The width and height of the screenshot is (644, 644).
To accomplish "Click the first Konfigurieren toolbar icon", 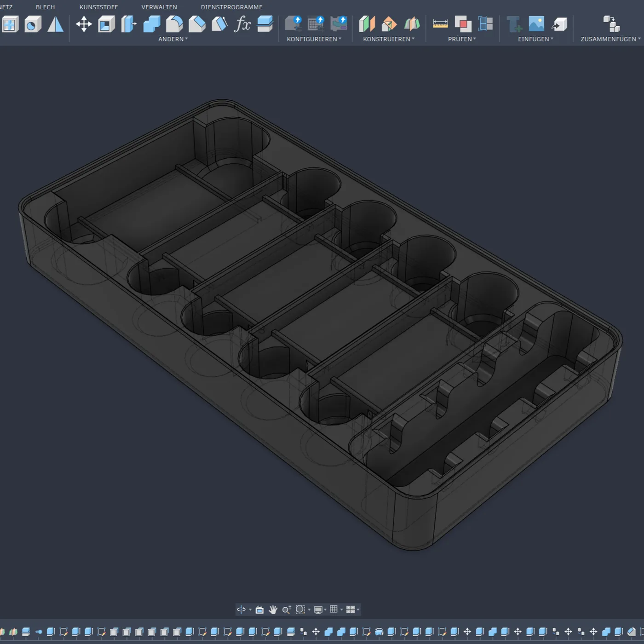I will pyautogui.click(x=293, y=24).
